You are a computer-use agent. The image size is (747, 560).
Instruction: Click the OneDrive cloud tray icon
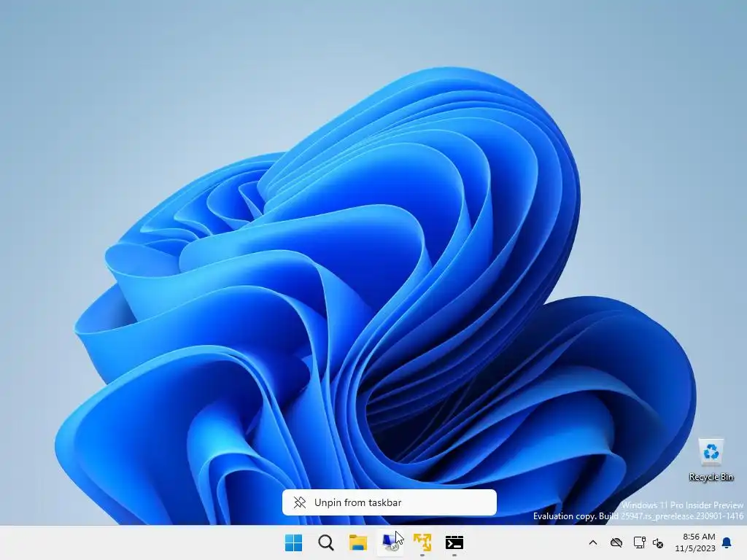pyautogui.click(x=616, y=542)
